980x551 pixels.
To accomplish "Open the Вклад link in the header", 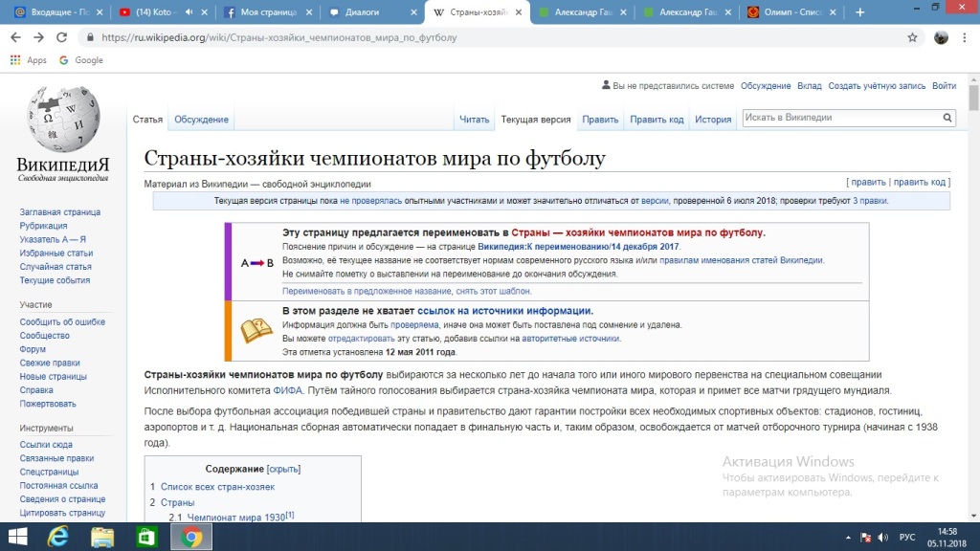I will [x=809, y=86].
